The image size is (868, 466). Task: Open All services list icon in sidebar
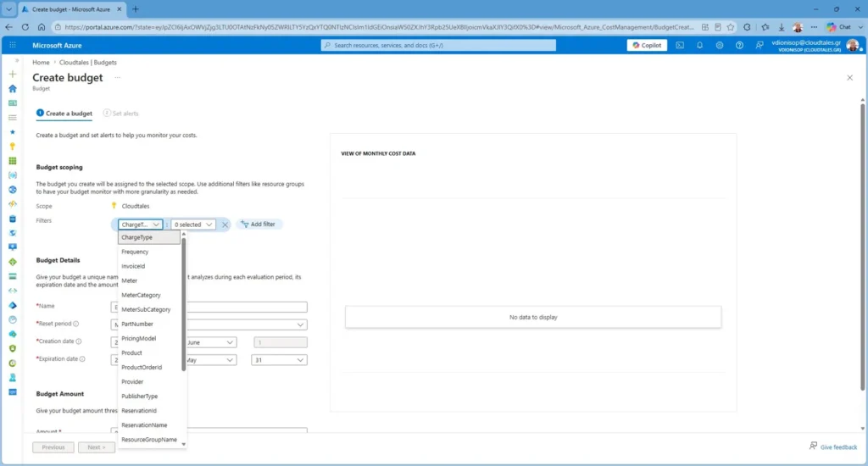click(12, 117)
